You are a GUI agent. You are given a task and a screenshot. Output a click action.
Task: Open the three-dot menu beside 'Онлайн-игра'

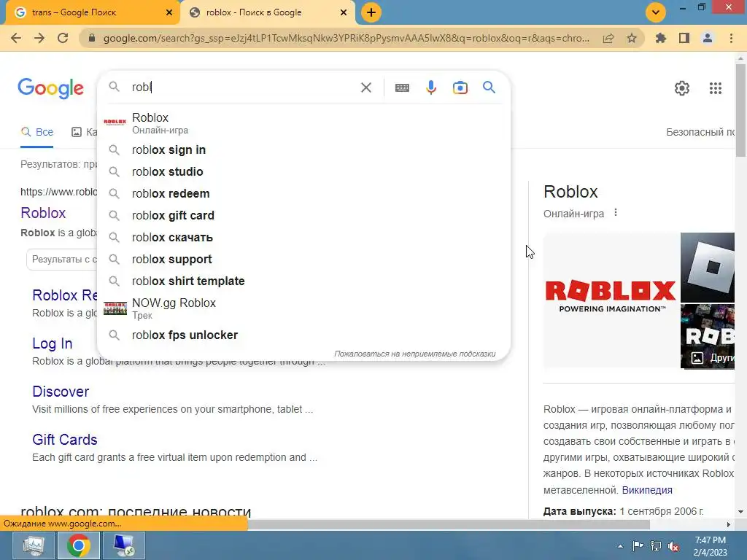[x=616, y=212]
